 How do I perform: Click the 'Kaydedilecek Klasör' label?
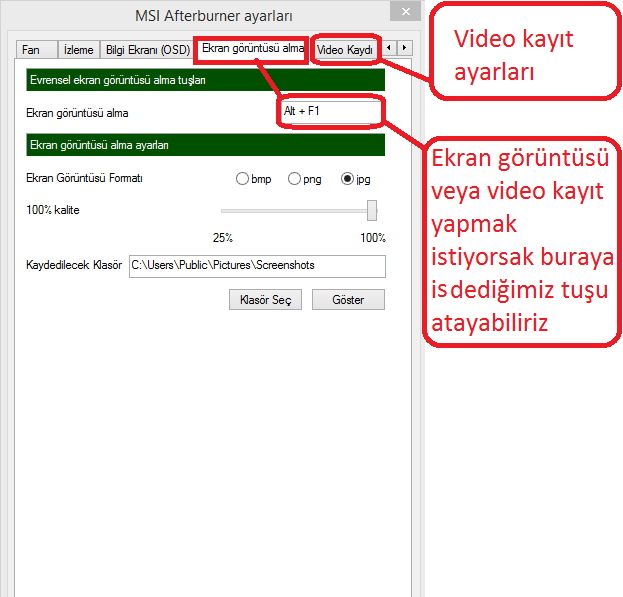74,265
